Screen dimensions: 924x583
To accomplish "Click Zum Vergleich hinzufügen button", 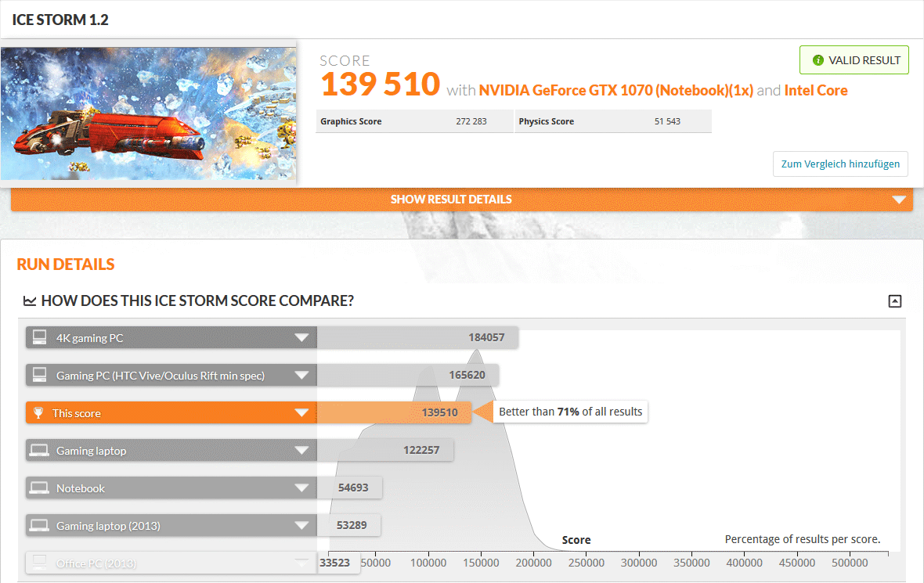I will (x=840, y=164).
